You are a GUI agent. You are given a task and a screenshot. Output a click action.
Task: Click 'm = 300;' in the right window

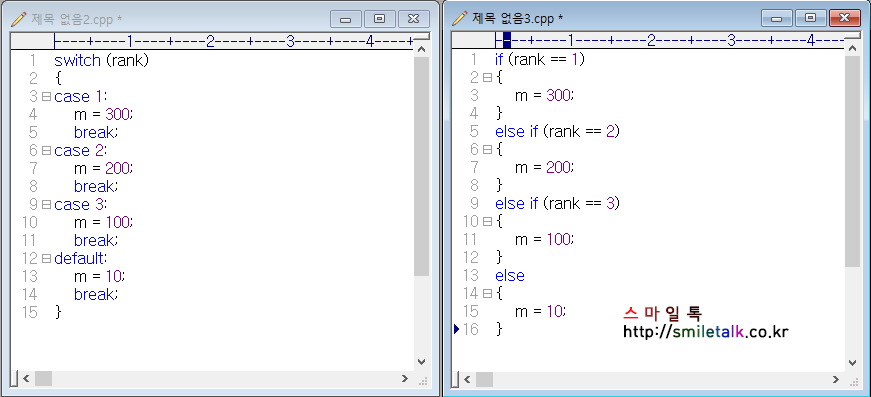click(545, 96)
